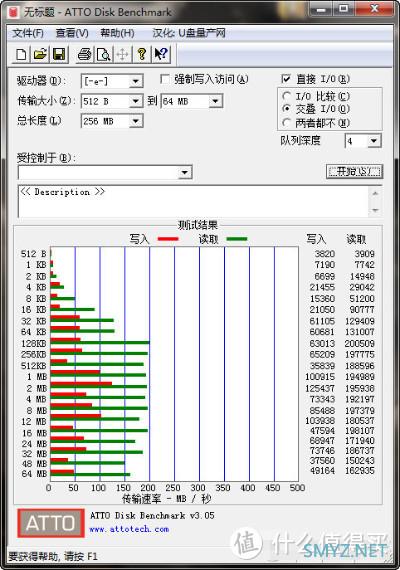400x570 pixels.
Task: Open the 汉化: U盘量产网 menu item
Action: click(x=189, y=33)
